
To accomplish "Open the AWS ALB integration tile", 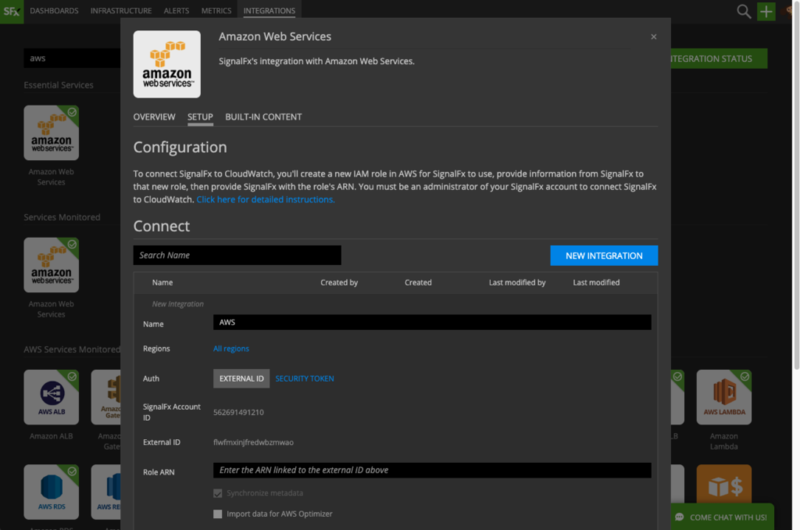I will coord(51,397).
